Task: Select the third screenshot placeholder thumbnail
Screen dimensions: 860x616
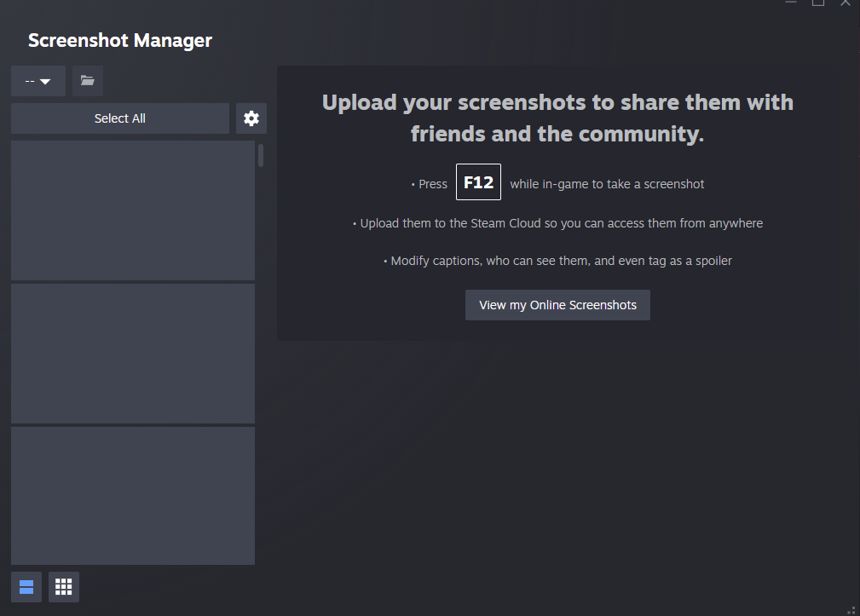Action: 133,496
